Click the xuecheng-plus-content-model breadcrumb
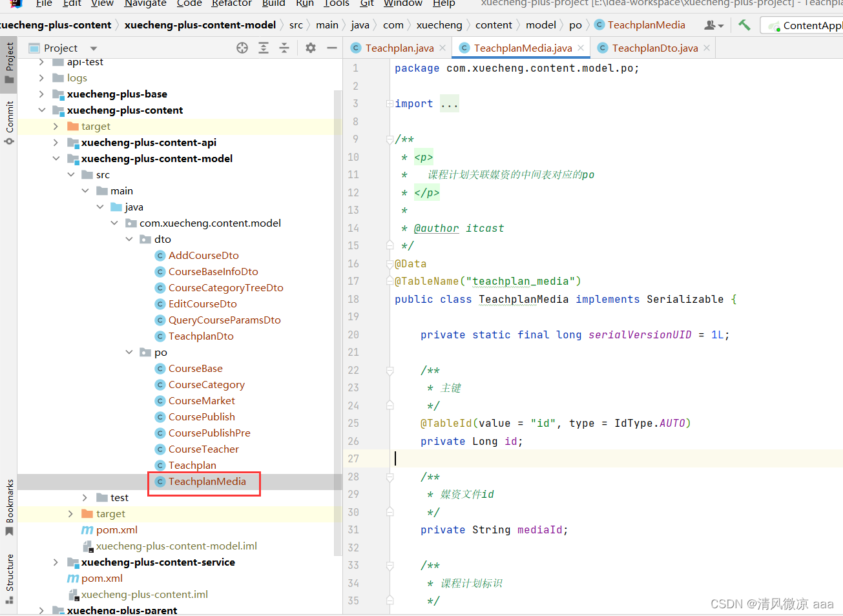This screenshot has height=616, width=843. [x=200, y=25]
